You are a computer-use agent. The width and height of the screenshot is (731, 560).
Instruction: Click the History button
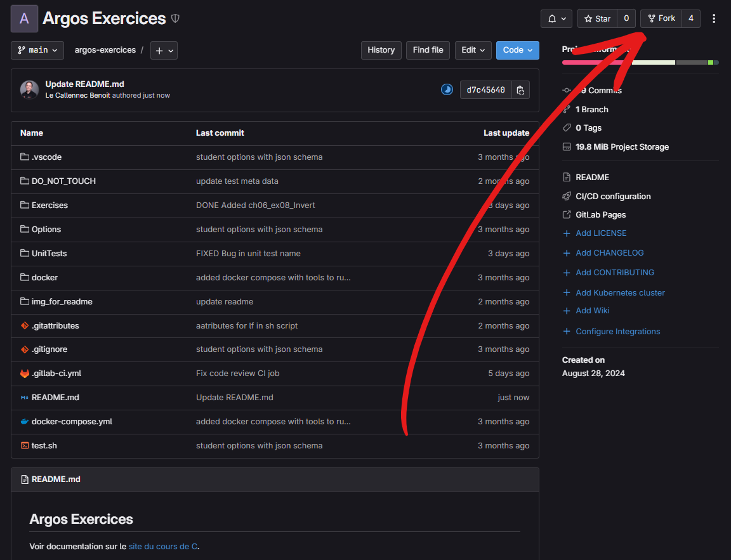(381, 50)
